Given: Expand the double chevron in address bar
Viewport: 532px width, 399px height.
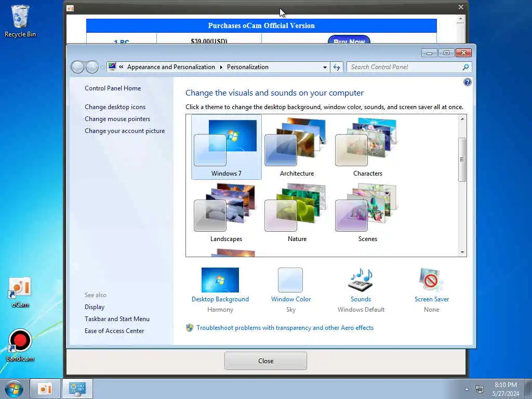Looking at the screenshot, I should [x=121, y=67].
